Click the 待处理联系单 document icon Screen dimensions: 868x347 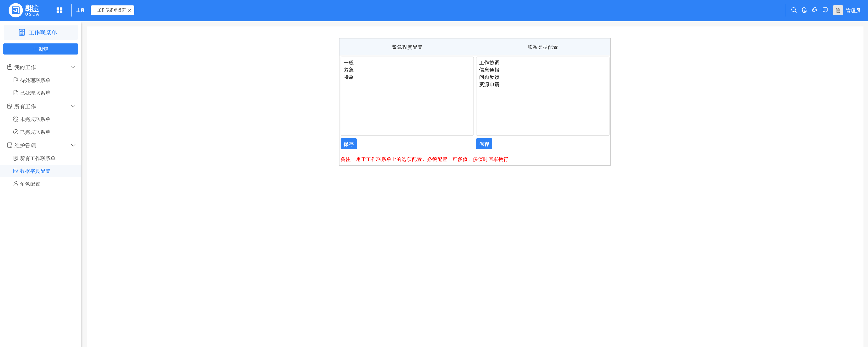click(16, 80)
